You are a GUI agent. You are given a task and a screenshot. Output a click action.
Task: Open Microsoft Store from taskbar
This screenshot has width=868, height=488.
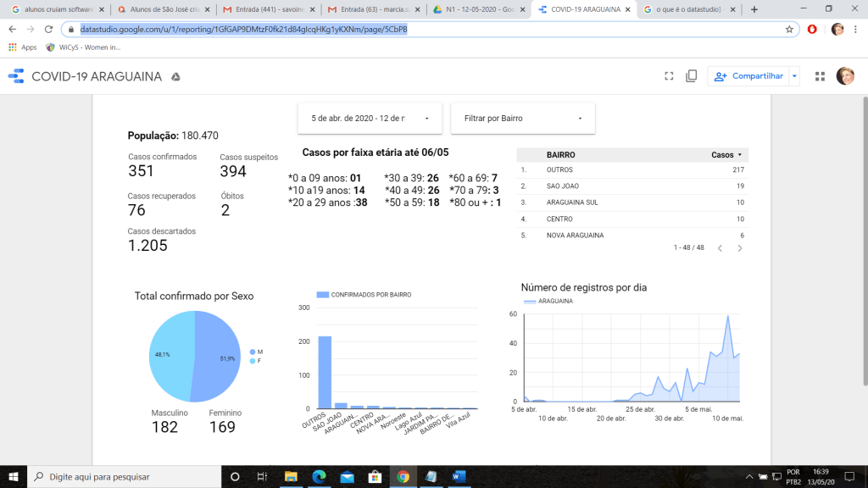click(376, 476)
